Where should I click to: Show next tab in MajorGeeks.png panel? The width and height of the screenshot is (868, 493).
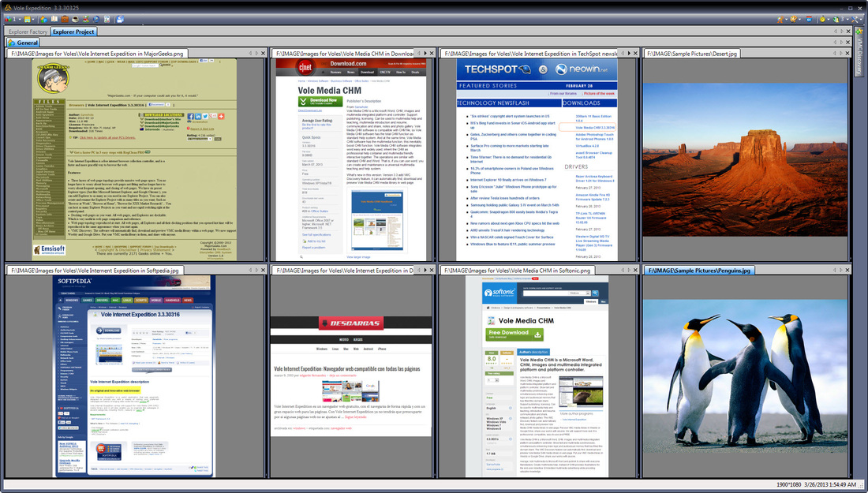point(256,54)
